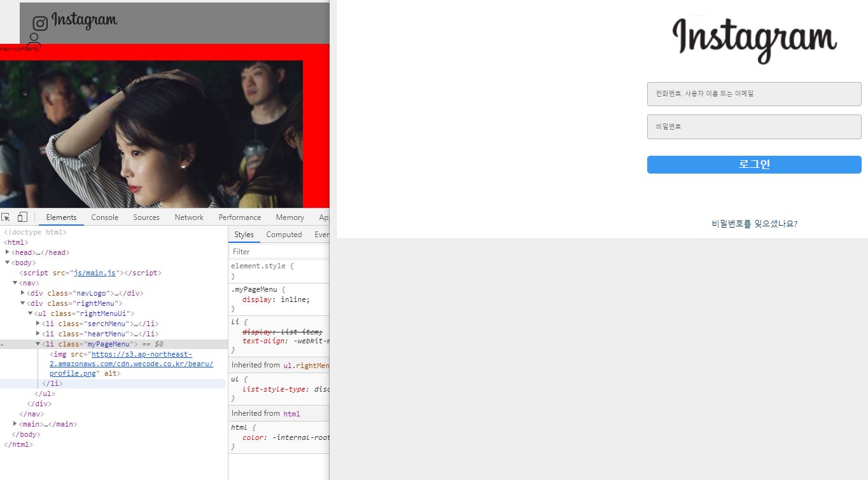868x480 pixels.
Task: Expand the main element node
Action: click(x=15, y=424)
